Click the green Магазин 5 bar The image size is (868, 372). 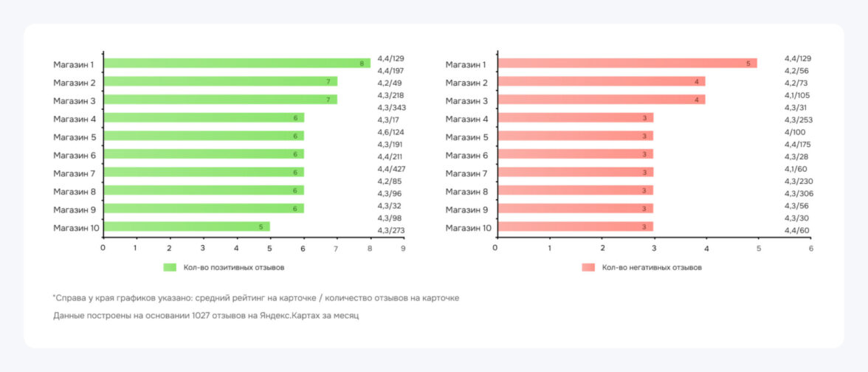[x=203, y=136]
